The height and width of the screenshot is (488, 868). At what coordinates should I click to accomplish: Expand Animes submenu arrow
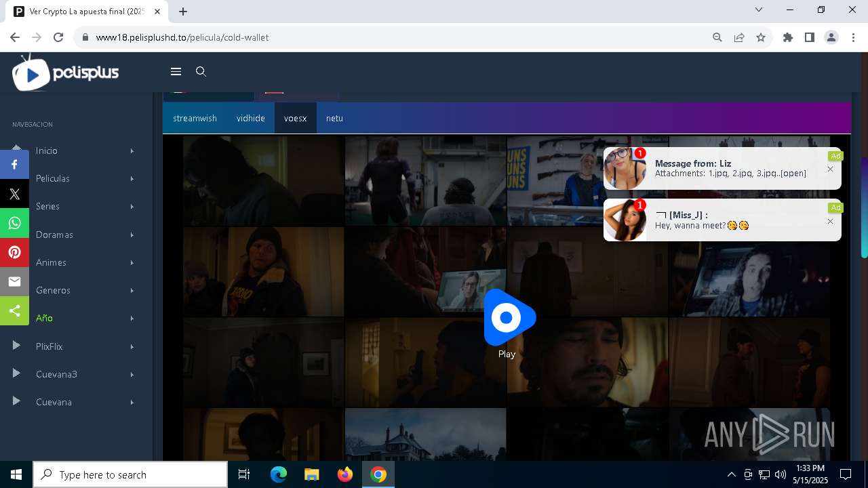point(132,262)
